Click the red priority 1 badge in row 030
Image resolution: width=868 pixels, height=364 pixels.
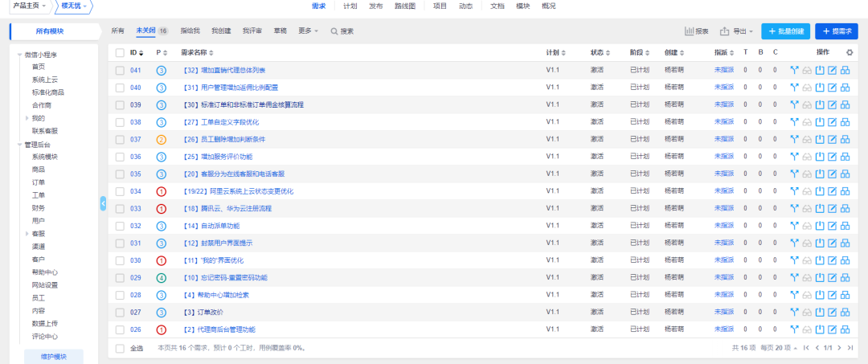click(x=161, y=260)
